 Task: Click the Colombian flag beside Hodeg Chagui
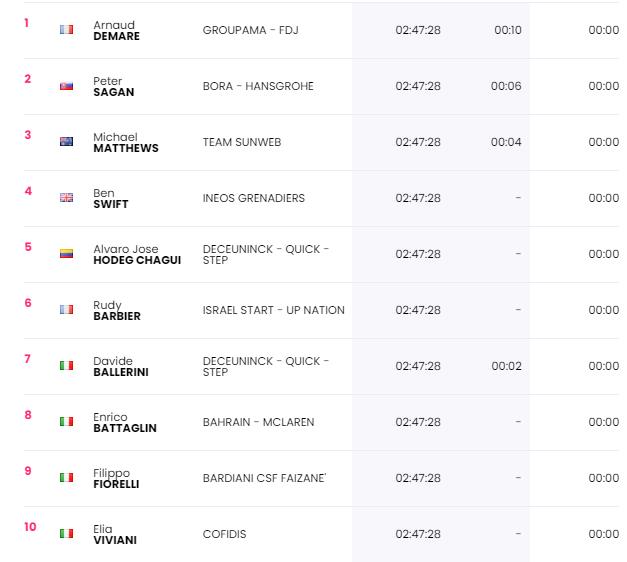(66, 254)
